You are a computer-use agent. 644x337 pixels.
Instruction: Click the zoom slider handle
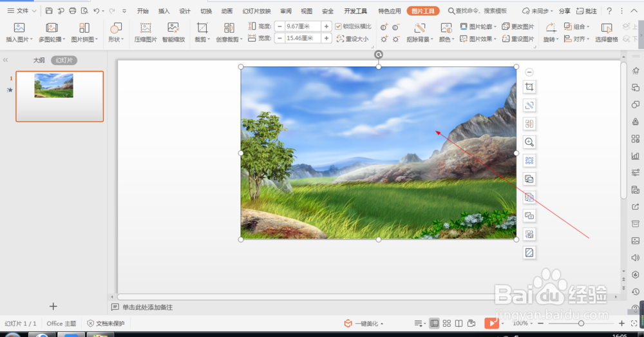[x=581, y=323]
